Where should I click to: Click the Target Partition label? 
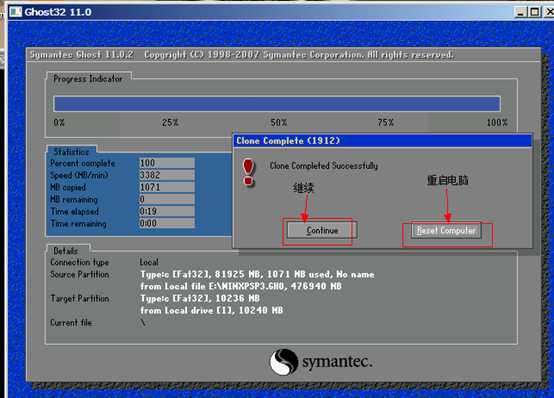pos(79,298)
